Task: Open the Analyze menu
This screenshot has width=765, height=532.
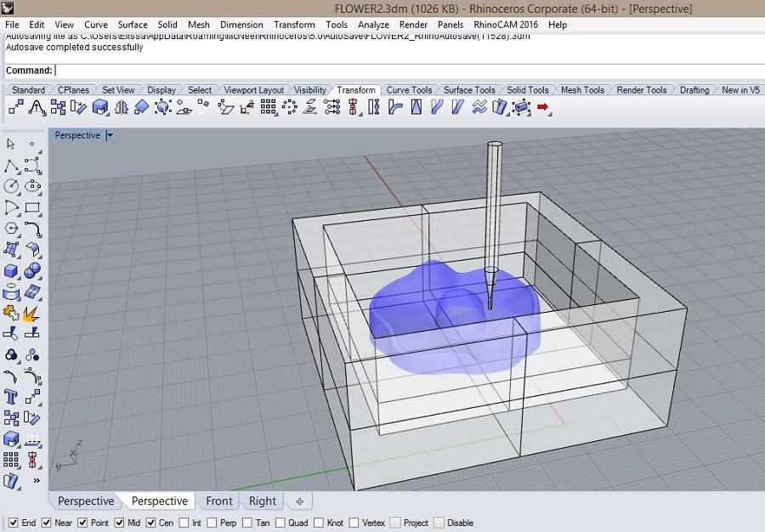Action: (x=373, y=25)
